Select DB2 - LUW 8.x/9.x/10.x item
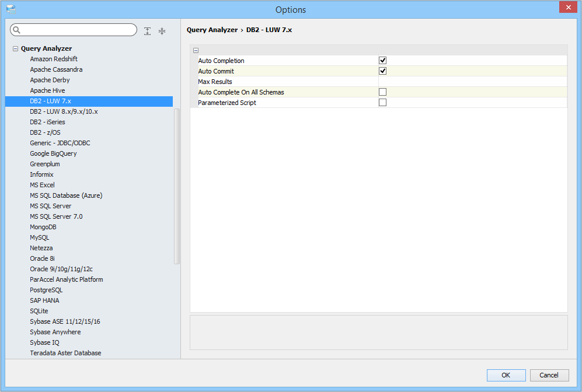The image size is (582, 392). coord(64,111)
